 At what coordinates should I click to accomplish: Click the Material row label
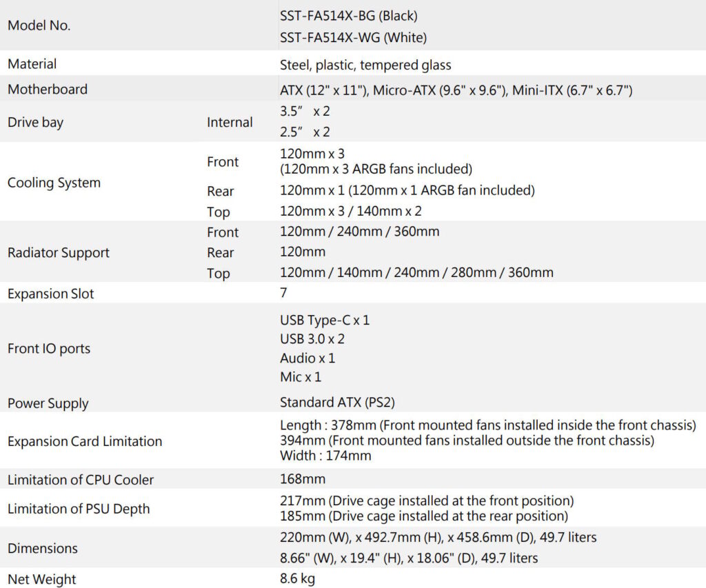click(x=32, y=64)
